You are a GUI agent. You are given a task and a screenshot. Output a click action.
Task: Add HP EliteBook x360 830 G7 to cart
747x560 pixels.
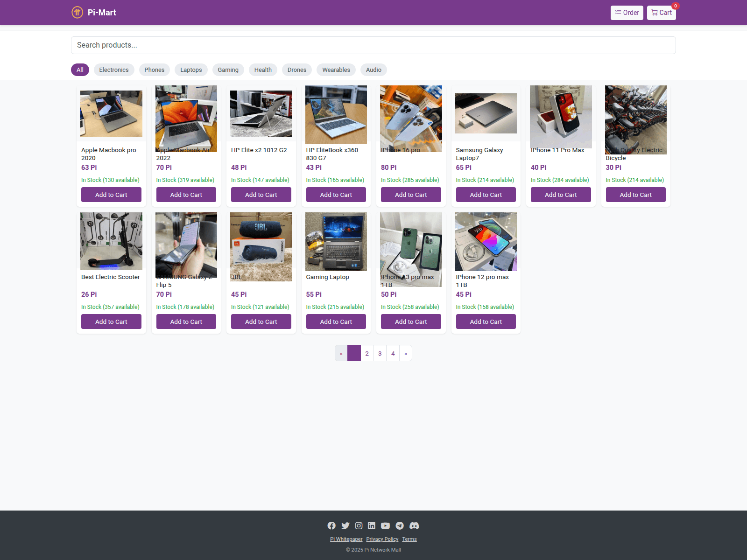[336, 195]
